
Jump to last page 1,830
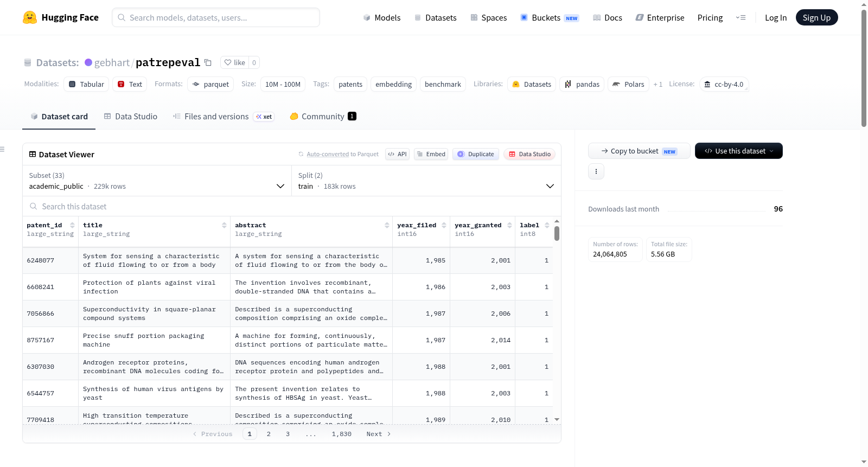(x=342, y=434)
